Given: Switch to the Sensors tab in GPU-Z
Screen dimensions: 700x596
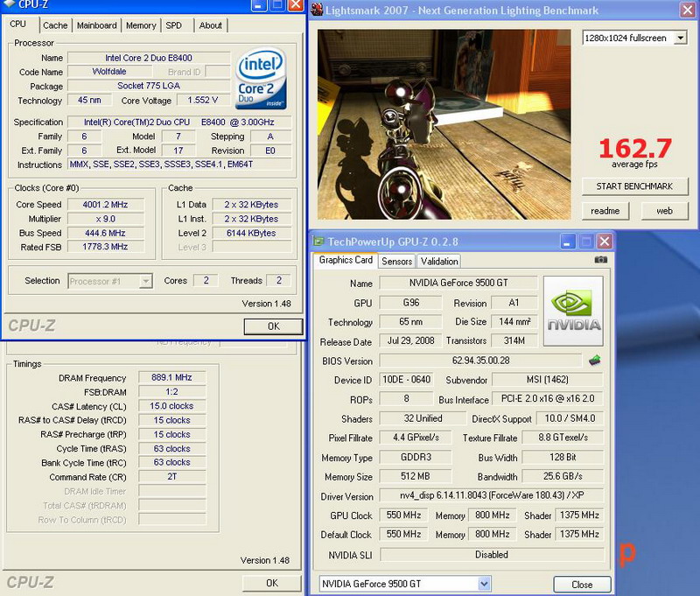Looking at the screenshot, I should [397, 261].
